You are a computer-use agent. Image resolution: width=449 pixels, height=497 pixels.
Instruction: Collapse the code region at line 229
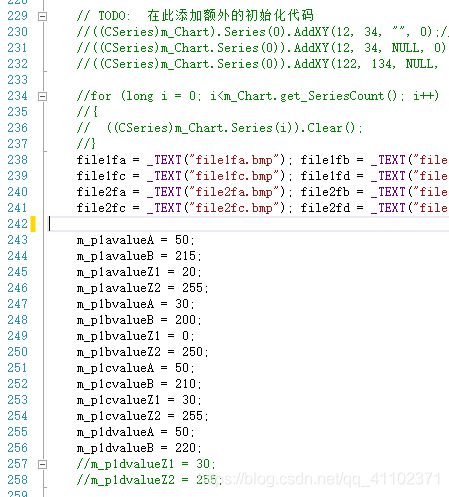[x=42, y=16]
